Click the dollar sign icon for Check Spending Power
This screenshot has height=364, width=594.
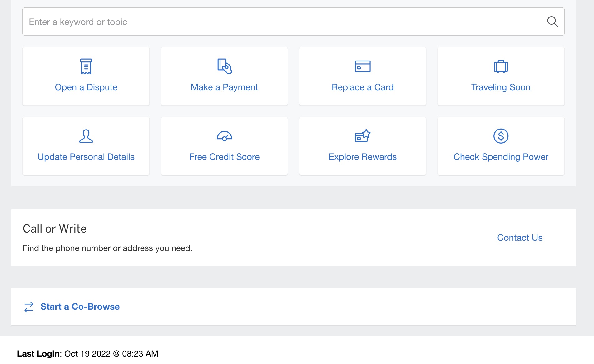click(501, 136)
